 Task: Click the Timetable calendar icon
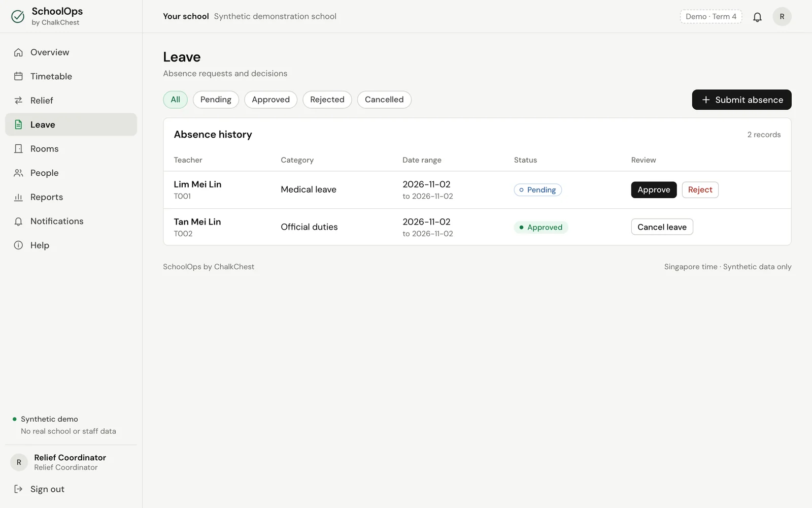click(18, 76)
